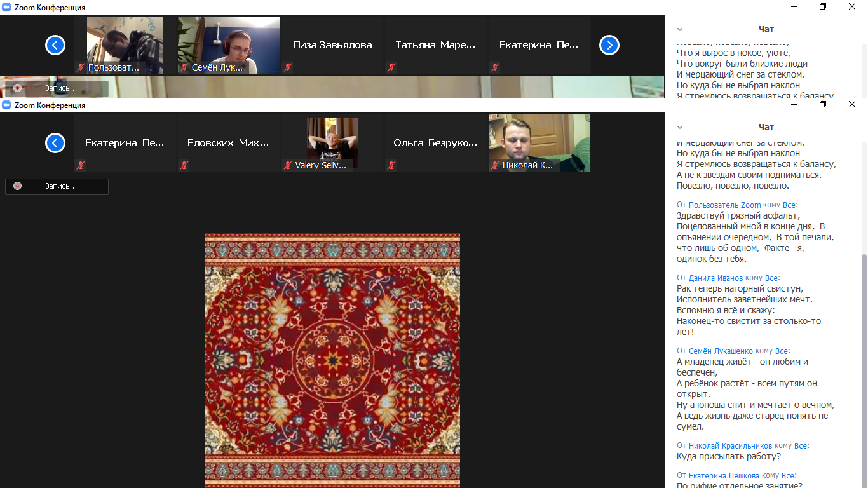Restore the back Zoom window size

coord(823,6)
